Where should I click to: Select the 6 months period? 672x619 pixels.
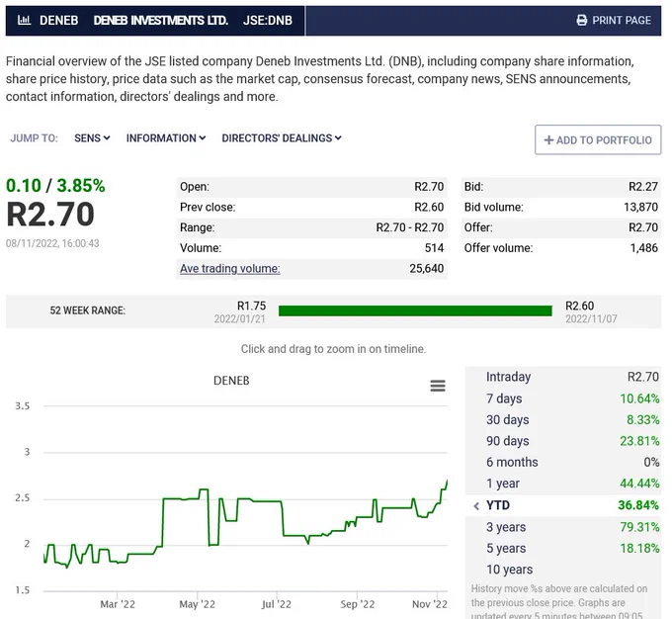tap(563, 462)
